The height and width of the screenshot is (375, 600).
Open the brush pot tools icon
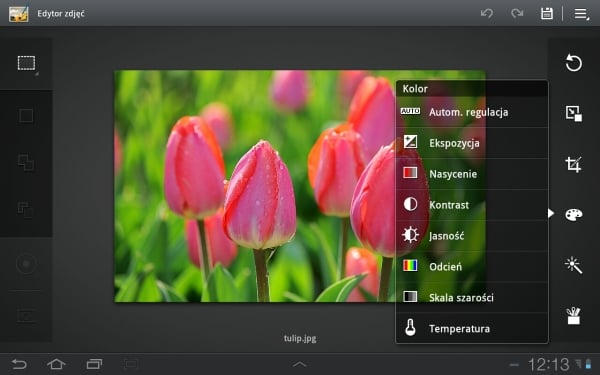[x=574, y=315]
